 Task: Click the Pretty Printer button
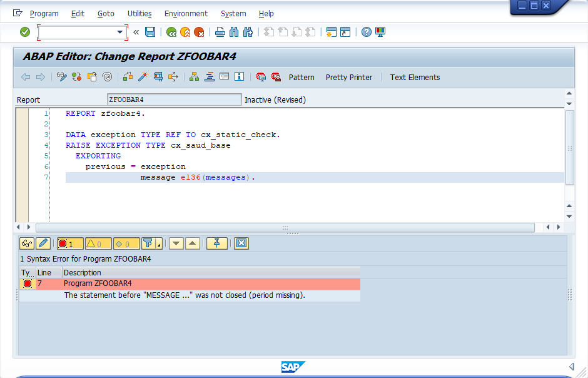pos(349,77)
